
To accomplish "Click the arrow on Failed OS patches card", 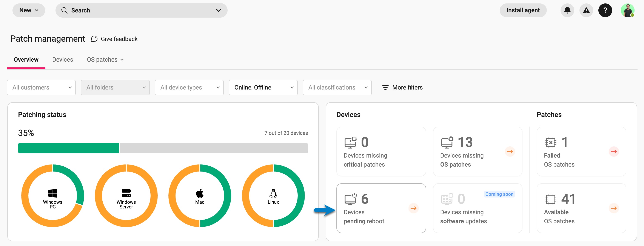I will click(613, 151).
